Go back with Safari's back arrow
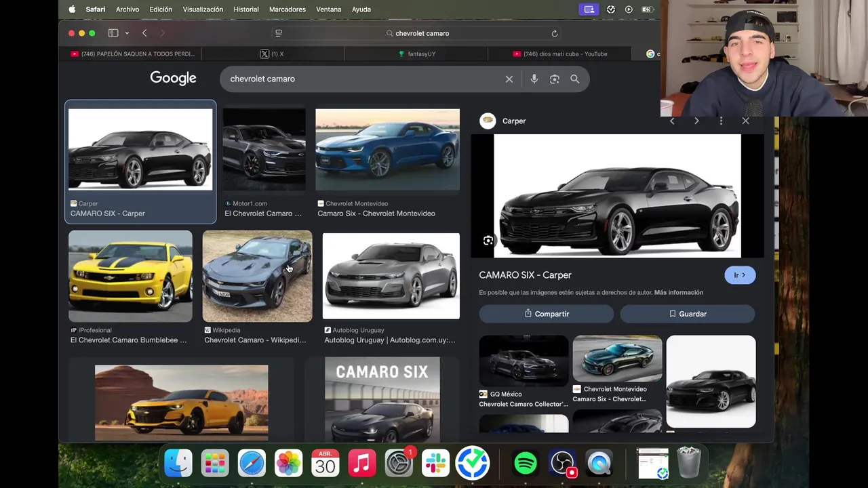Screen dimensions: 868x488 pyautogui.click(x=144, y=33)
